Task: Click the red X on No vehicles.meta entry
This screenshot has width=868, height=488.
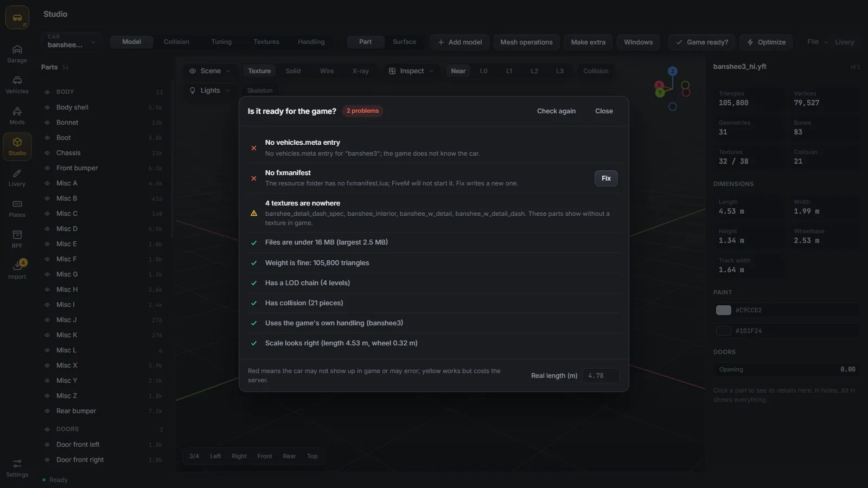Action: point(253,148)
